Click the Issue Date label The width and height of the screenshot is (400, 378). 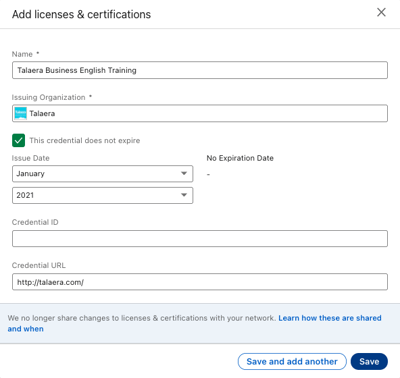[31, 158]
